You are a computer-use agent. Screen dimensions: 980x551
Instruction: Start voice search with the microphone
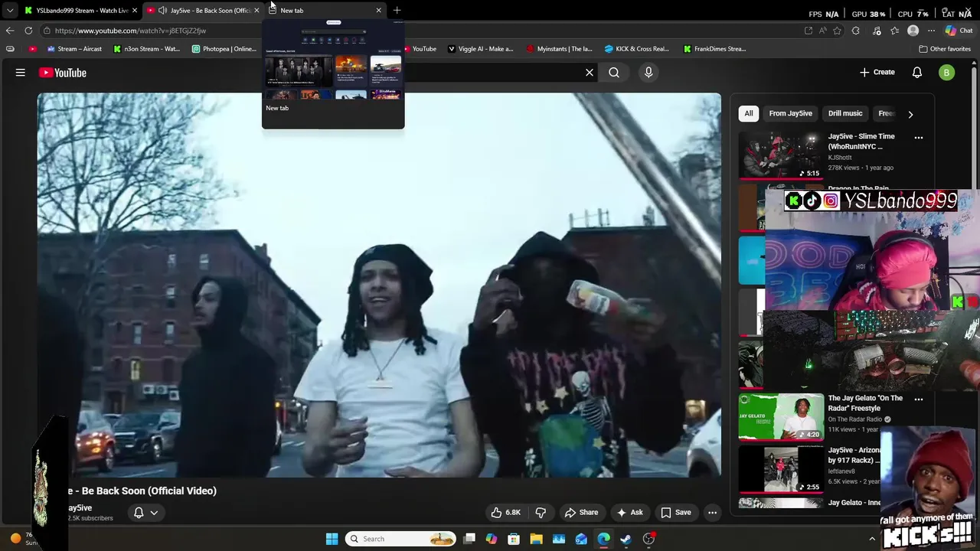(x=648, y=73)
